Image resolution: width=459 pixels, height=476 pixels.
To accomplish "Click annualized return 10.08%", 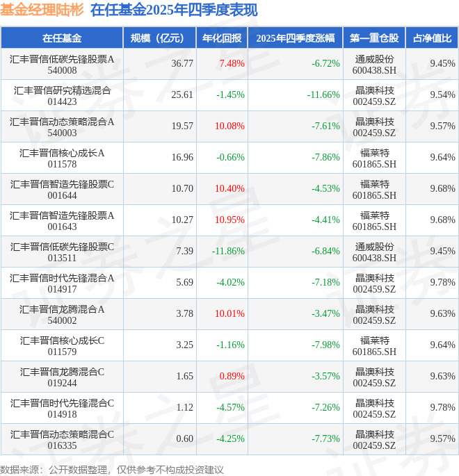I will (229, 126).
